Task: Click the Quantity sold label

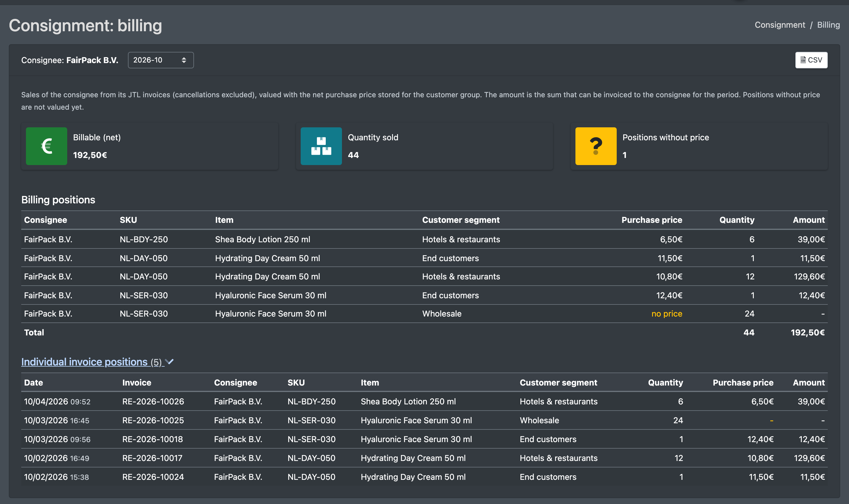Action: (x=373, y=137)
